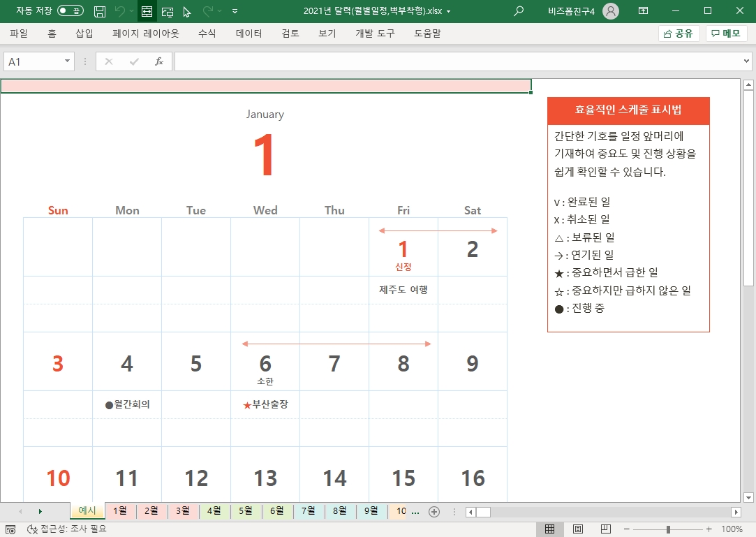756x537 pixels.
Task: Click the macro record status bar icon
Action: point(10,529)
